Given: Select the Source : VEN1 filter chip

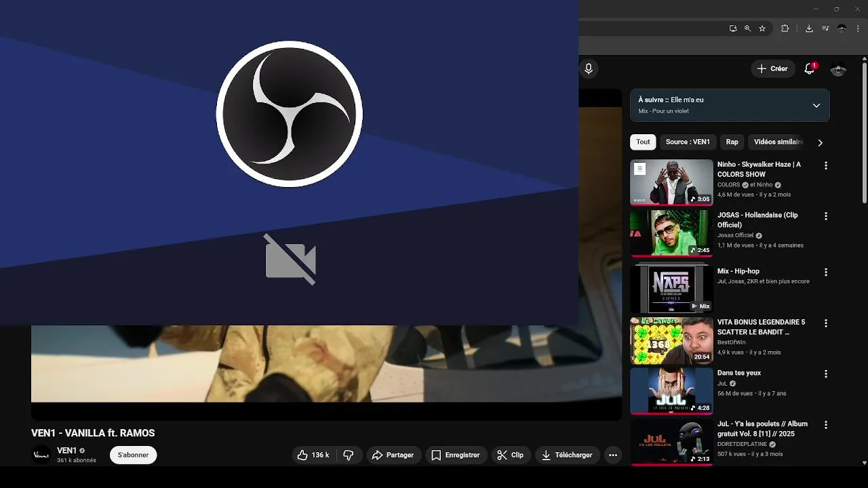Looking at the screenshot, I should pos(688,142).
